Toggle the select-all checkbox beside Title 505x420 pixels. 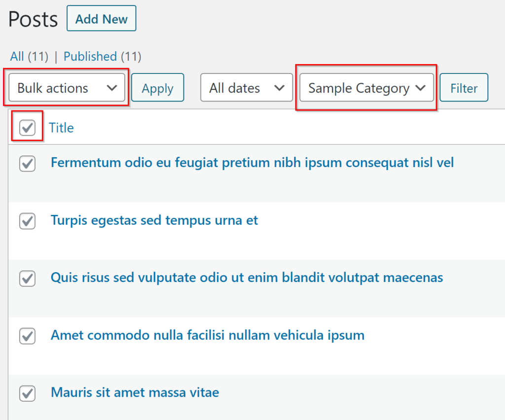coord(27,128)
